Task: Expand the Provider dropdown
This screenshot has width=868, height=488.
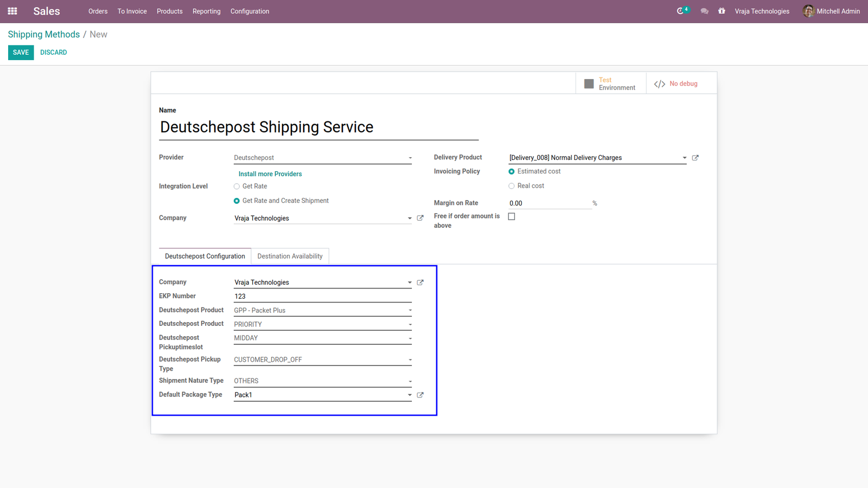Action: (323, 158)
